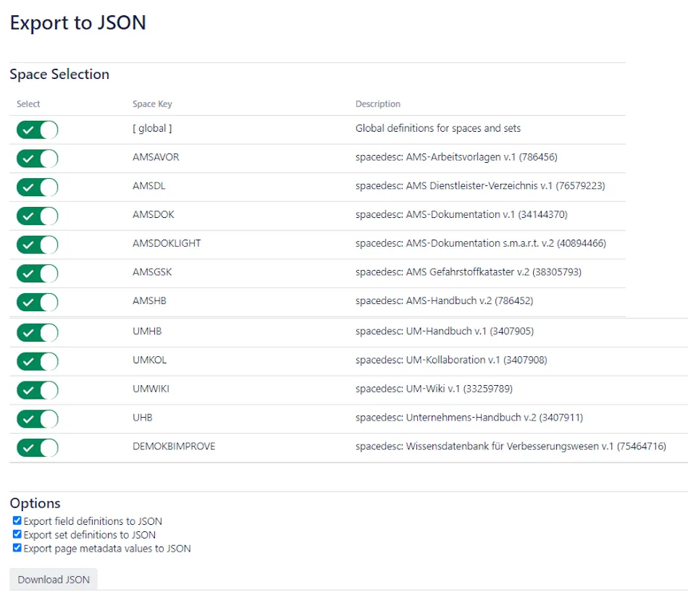The width and height of the screenshot is (688, 616).
Task: Uncheck Export field definitions to JSON
Action: 17,520
